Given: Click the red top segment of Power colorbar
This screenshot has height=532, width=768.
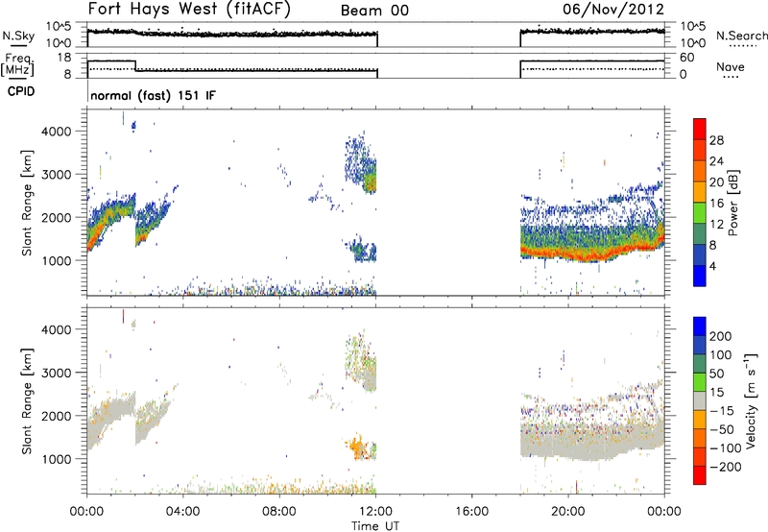Looking at the screenshot, I should click(x=700, y=129).
